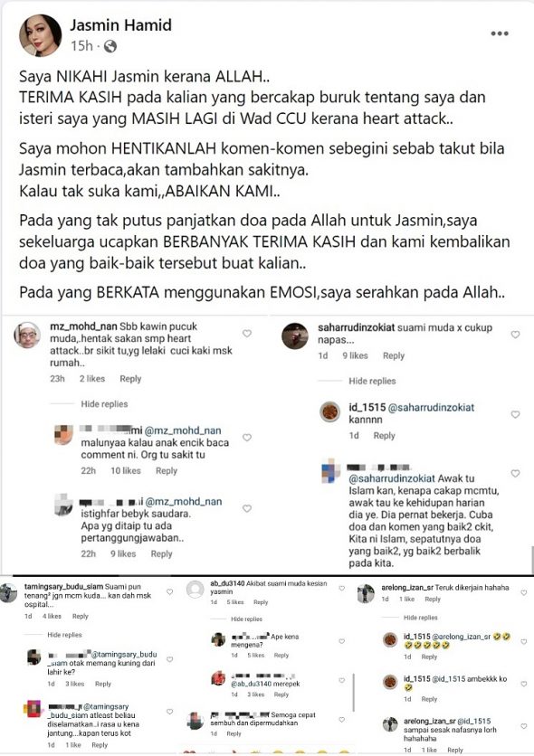Heart the id_1515 kannnn reply
The height and width of the screenshot is (756, 534).
[x=515, y=415]
